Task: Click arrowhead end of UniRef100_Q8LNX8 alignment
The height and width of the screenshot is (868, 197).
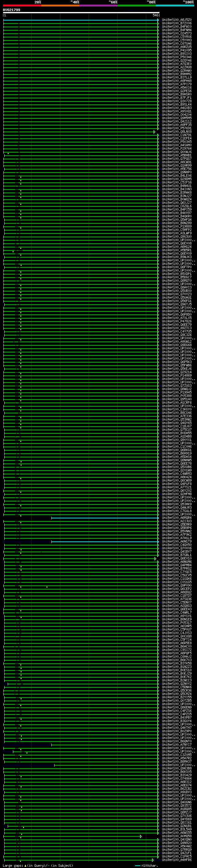Action: click(155, 132)
